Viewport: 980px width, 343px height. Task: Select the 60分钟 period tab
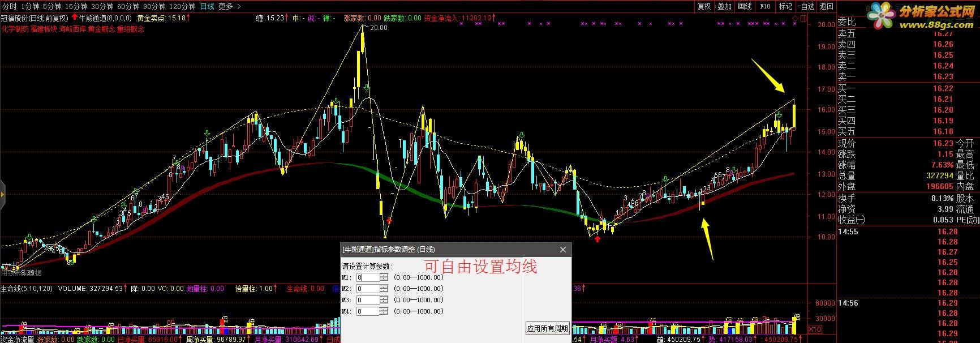click(x=128, y=6)
